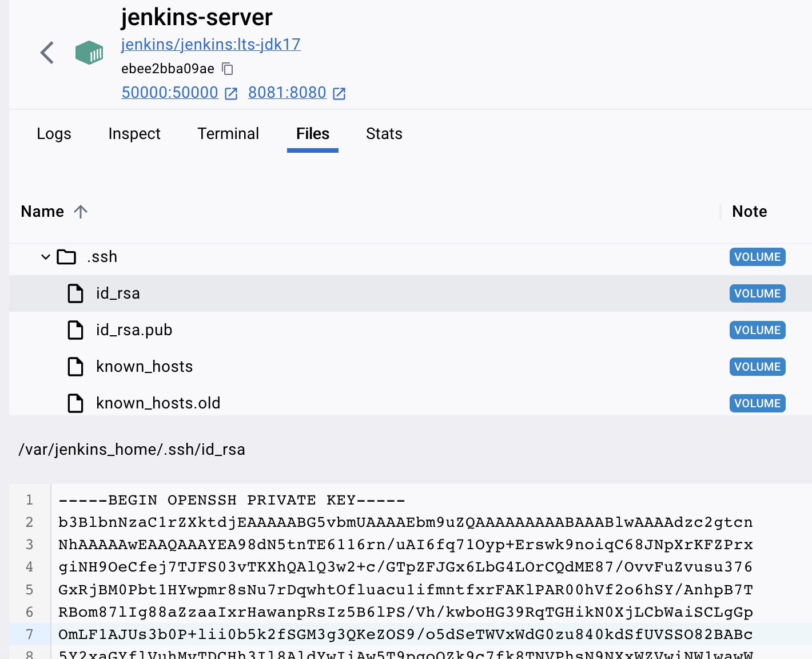This screenshot has height=659, width=812.
Task: Click line number 7 in the gutter
Action: point(29,634)
